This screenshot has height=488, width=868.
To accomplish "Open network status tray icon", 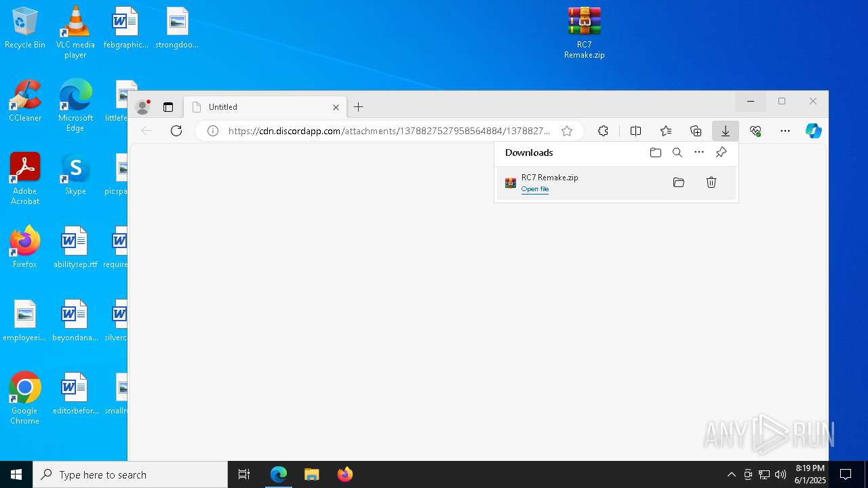I will 764,474.
